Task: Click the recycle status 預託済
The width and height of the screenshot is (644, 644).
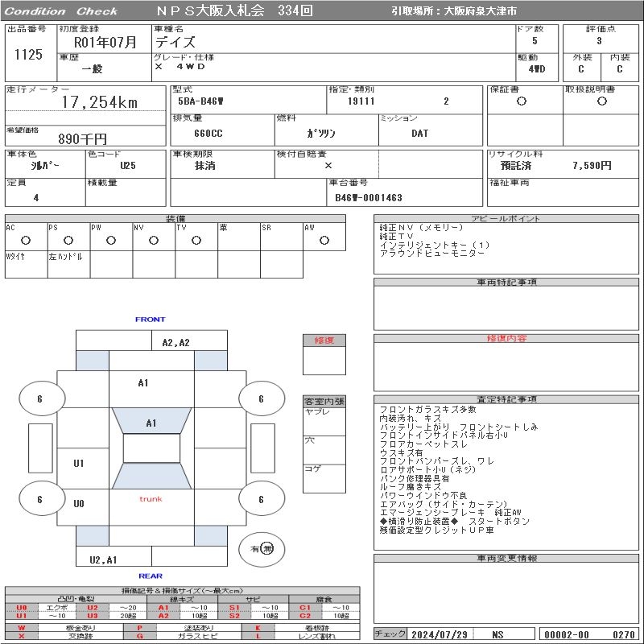Action: (x=516, y=166)
